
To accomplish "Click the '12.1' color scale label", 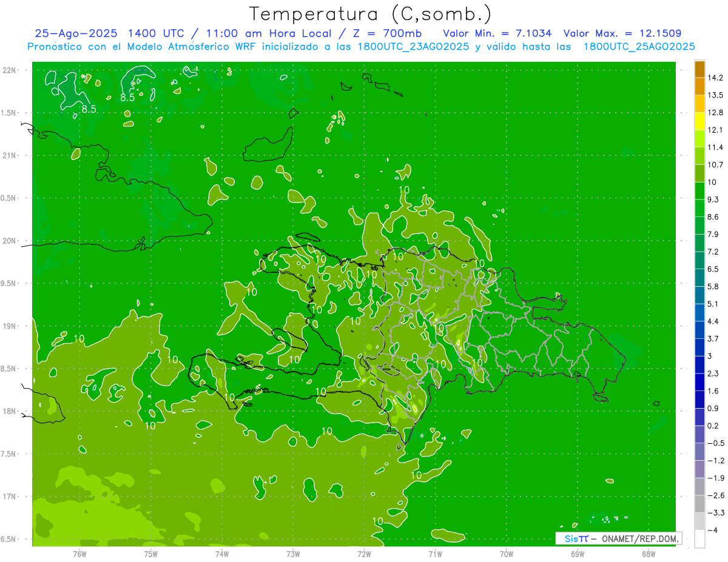I will coord(715,130).
